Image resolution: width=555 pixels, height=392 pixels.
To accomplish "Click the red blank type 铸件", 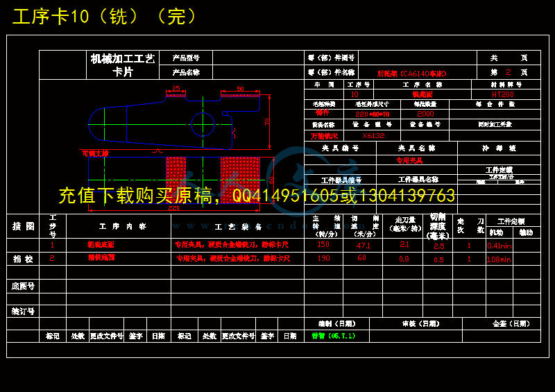I will (x=323, y=113).
